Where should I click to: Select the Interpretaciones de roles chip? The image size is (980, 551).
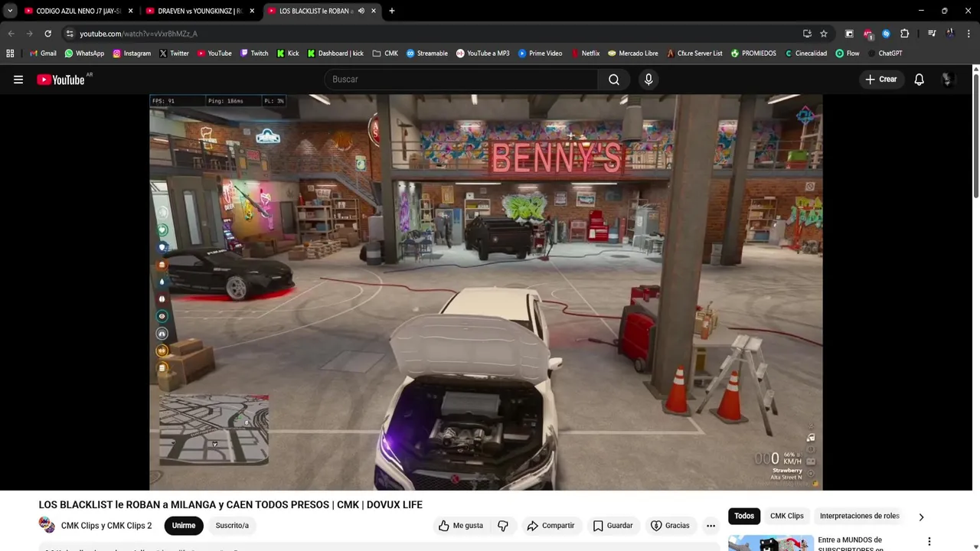(x=859, y=516)
